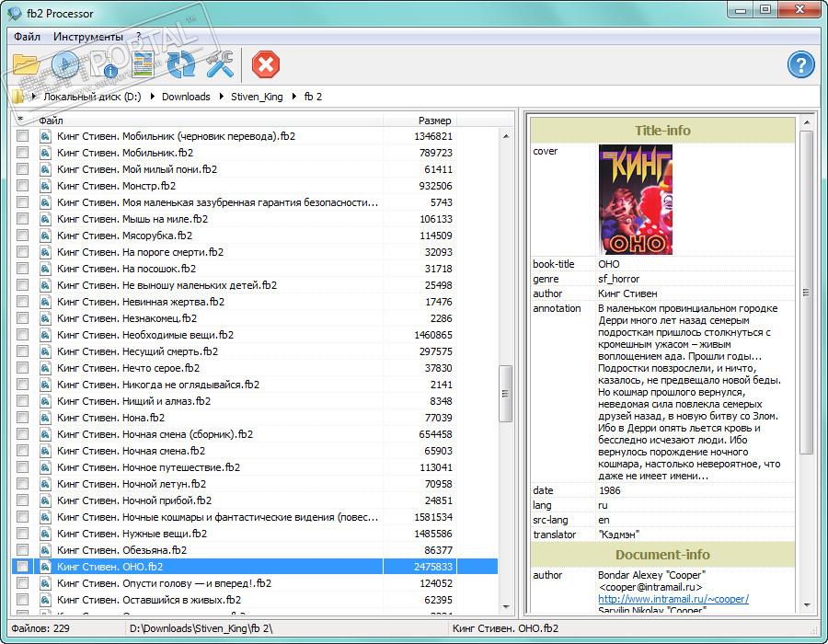Screen dimensions: 828x644
Task: Open the intramail.ru/~cooper link
Action: point(673,599)
